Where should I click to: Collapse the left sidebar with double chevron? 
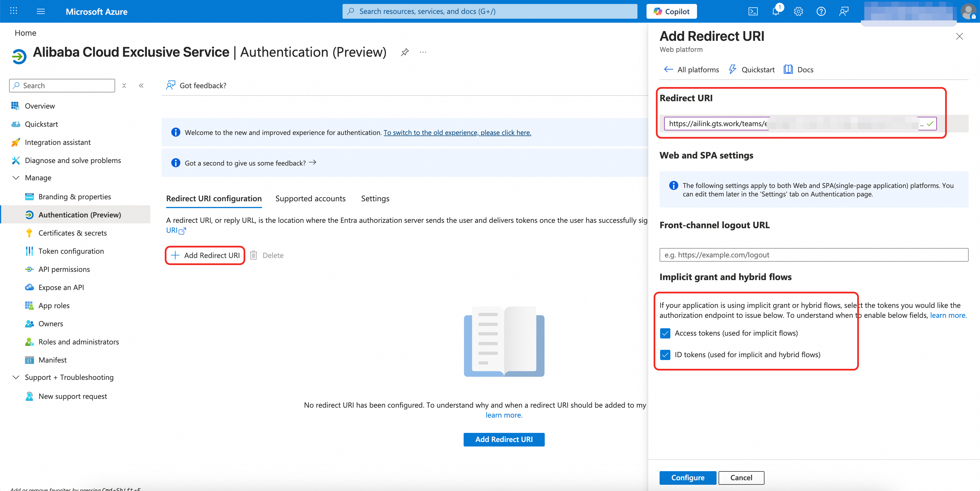141,86
